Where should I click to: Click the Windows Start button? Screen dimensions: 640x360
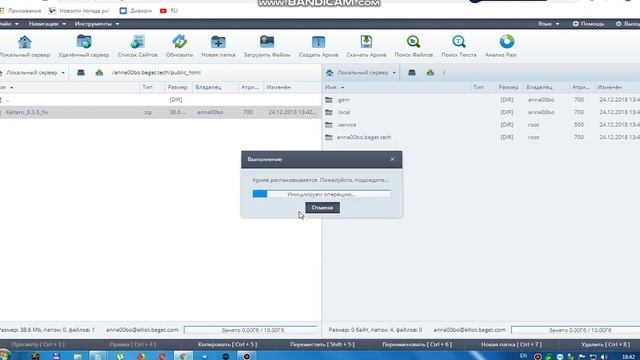(5, 355)
